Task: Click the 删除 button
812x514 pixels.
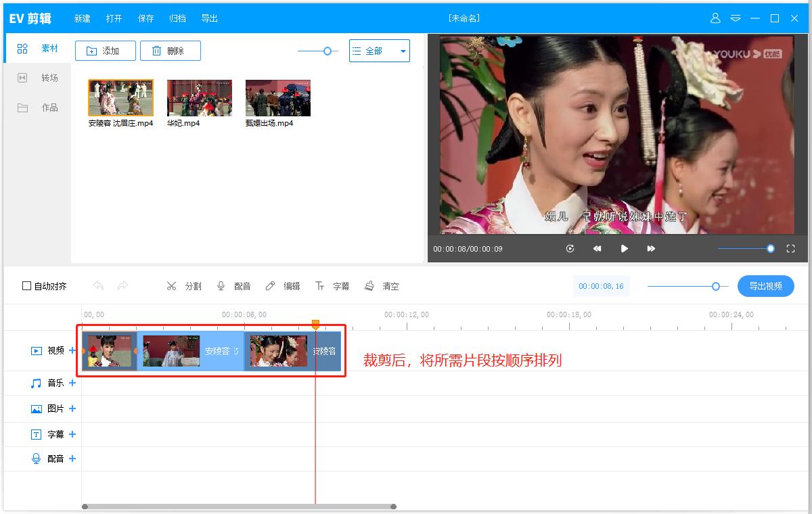Action: point(171,51)
